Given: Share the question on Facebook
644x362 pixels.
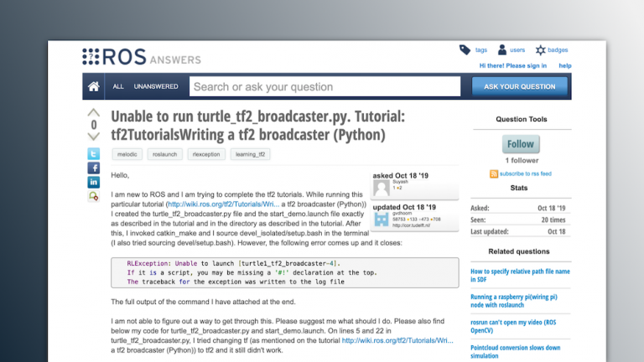Looking at the screenshot, I should (x=94, y=168).
